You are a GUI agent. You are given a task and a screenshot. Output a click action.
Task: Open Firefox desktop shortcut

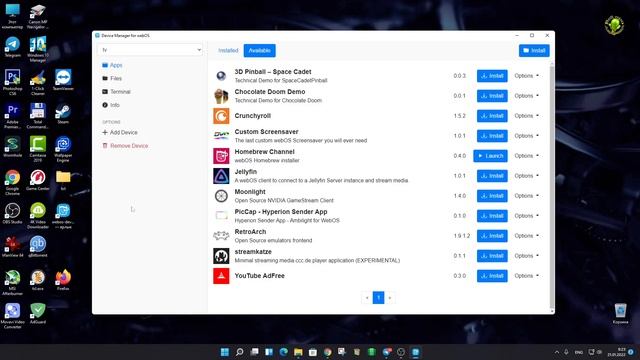(x=63, y=280)
